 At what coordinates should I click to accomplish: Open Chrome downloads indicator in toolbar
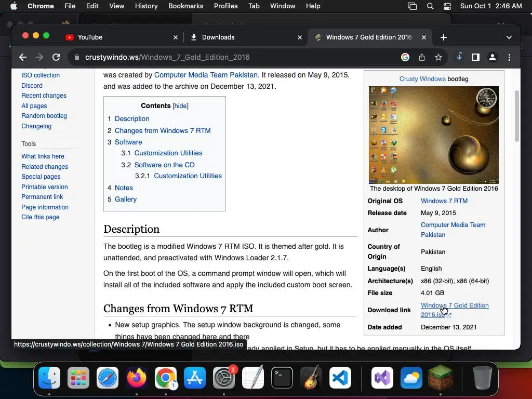459,57
